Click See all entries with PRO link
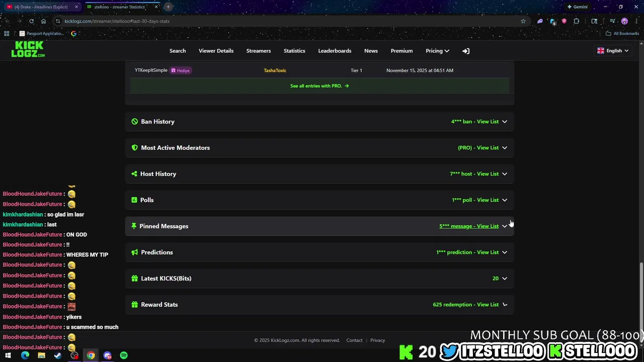 pyautogui.click(x=319, y=86)
